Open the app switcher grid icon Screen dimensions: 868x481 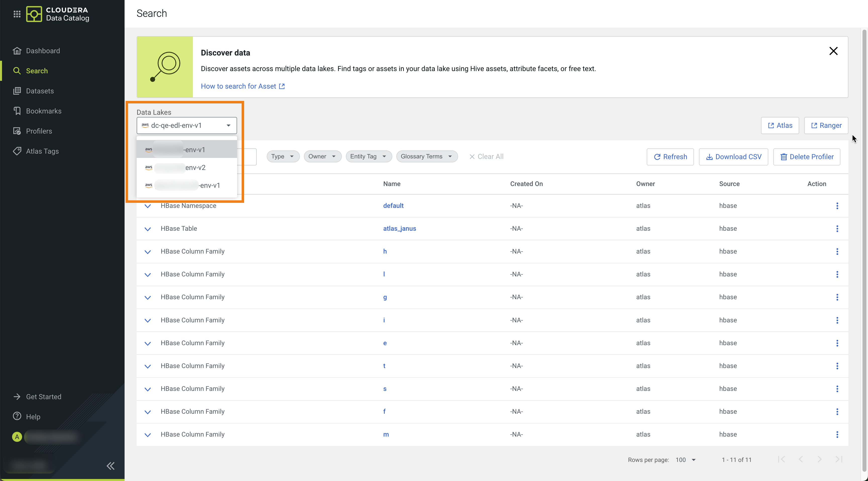pyautogui.click(x=17, y=14)
